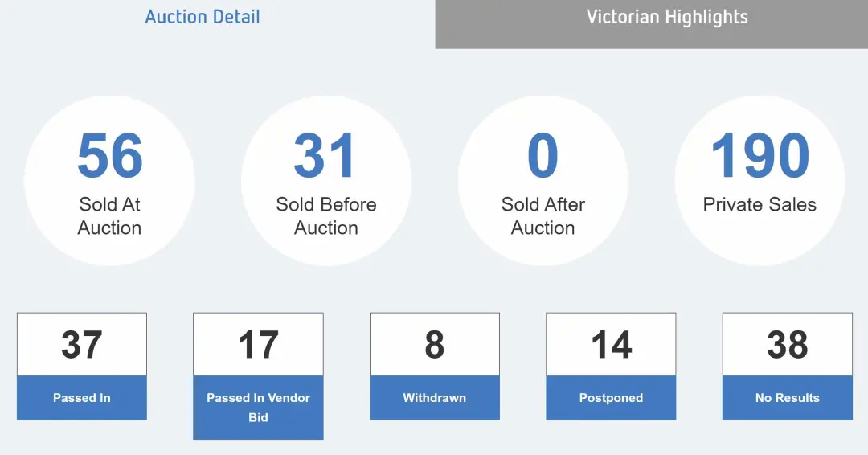Select the large blue number 31
Image resolution: width=868 pixels, height=455 pixels.
click(x=325, y=155)
